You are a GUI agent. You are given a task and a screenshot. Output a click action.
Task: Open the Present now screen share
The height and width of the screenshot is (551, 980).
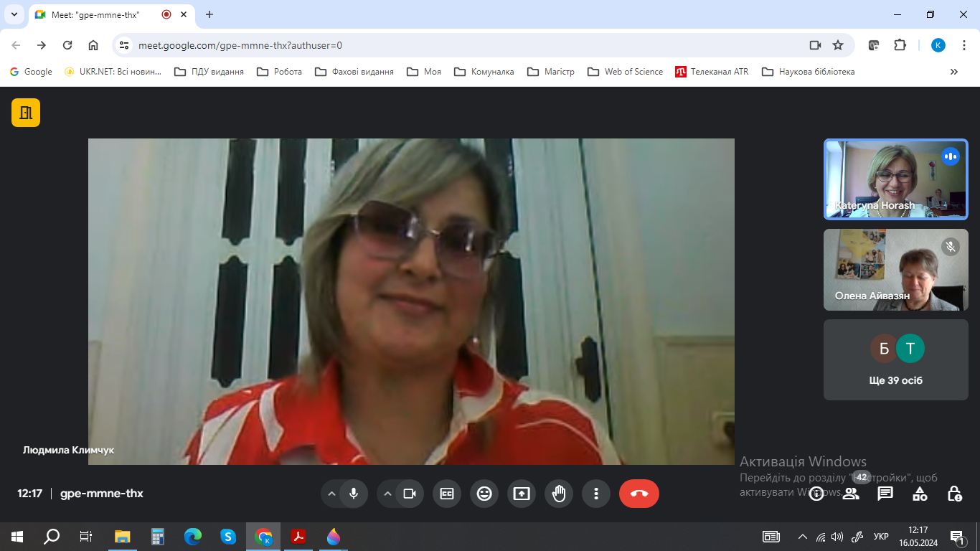click(522, 494)
